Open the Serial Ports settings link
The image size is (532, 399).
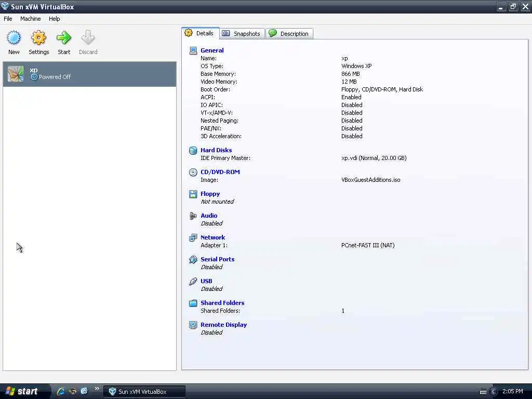[x=218, y=259]
